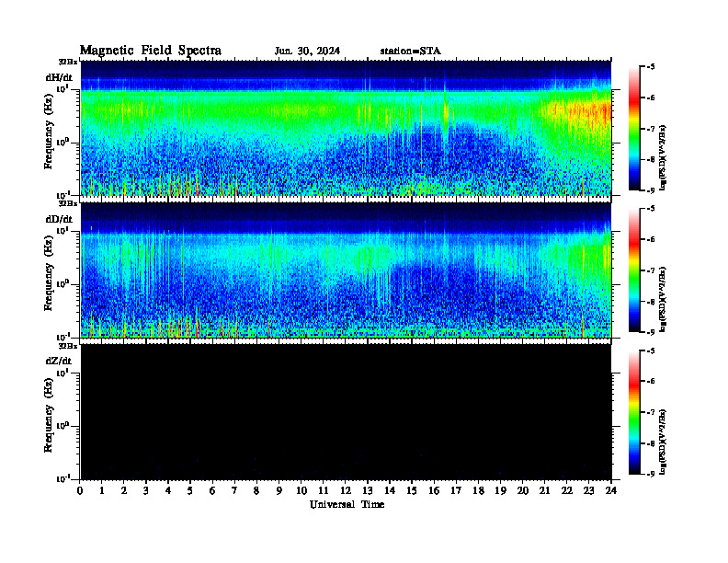This screenshot has width=728, height=563.
Task: Click hour 17 on the Universal Time axis
Action: (x=456, y=491)
